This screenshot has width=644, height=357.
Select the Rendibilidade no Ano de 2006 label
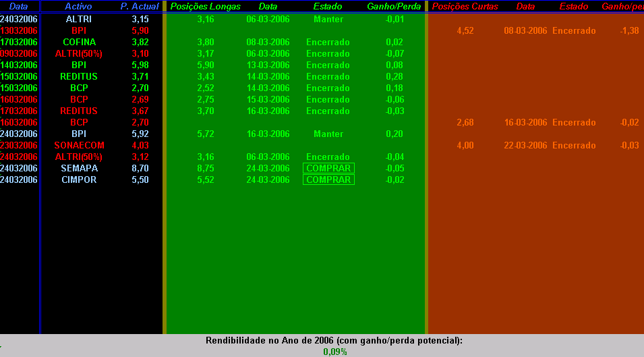334,340
